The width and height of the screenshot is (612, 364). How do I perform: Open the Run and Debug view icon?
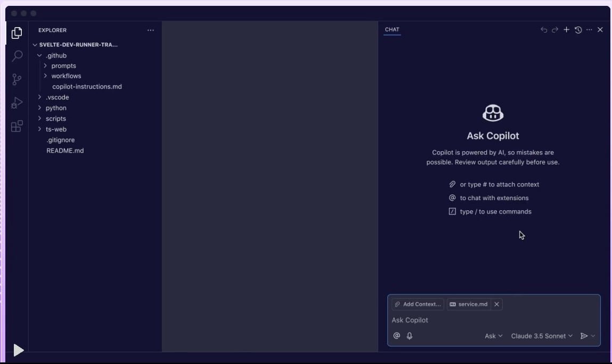coord(17,103)
